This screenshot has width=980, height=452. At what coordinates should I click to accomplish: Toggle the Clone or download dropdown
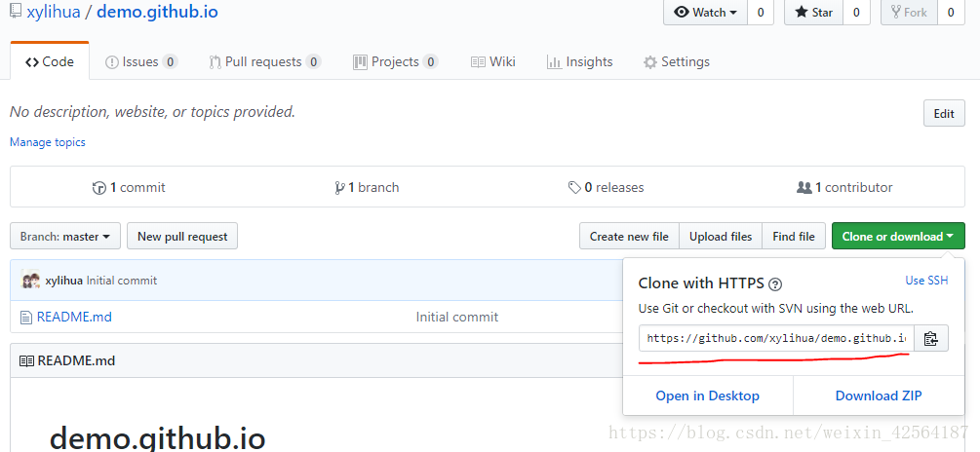pos(898,236)
